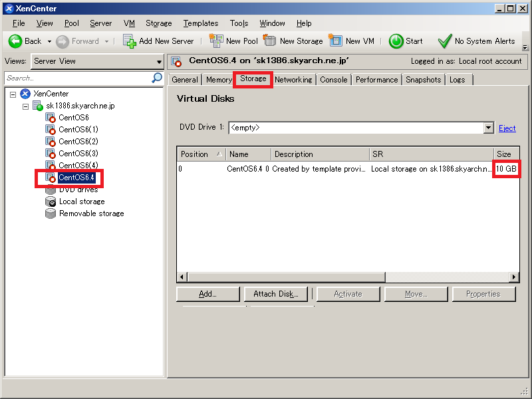532x399 pixels.
Task: Click the Move... button
Action: click(x=416, y=294)
